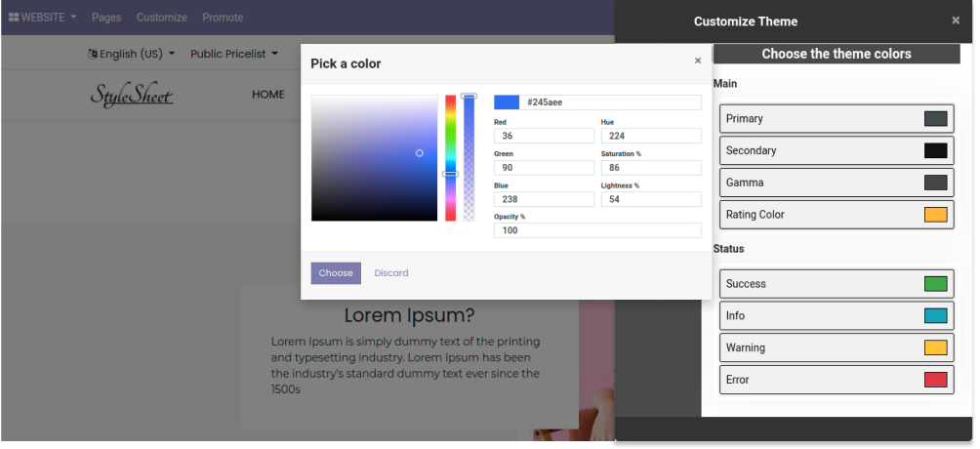Screen dimensions: 980x449
Task: Expand the Public Pricelist dropdown
Action: (x=234, y=54)
